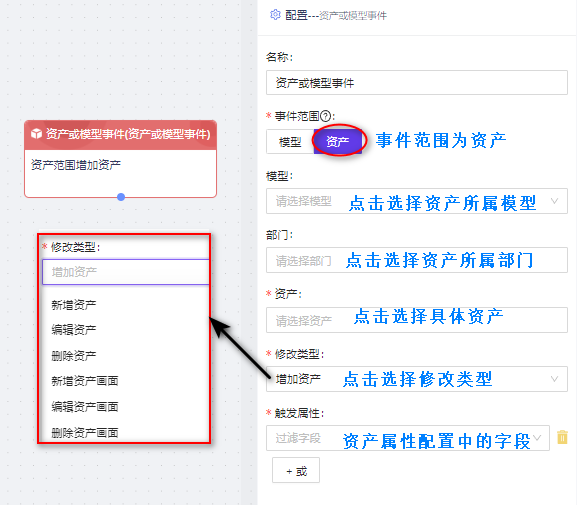The width and height of the screenshot is (577, 505).
Task: Click the 资产范围增加资产 text in node
Action: click(75, 165)
